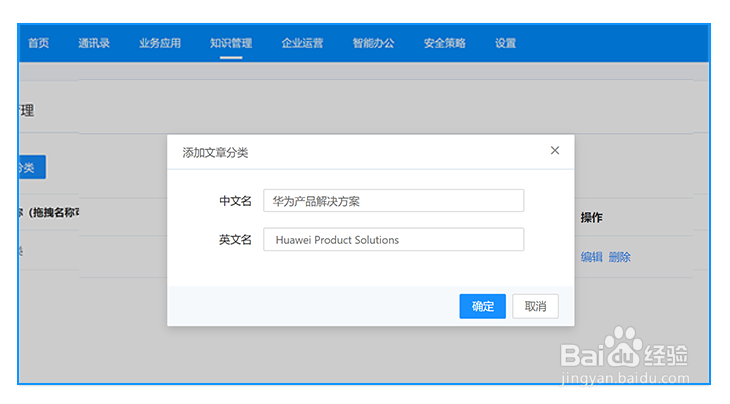The height and width of the screenshot is (404, 730).
Task: Click the 操作 column header
Action: pyautogui.click(x=591, y=217)
